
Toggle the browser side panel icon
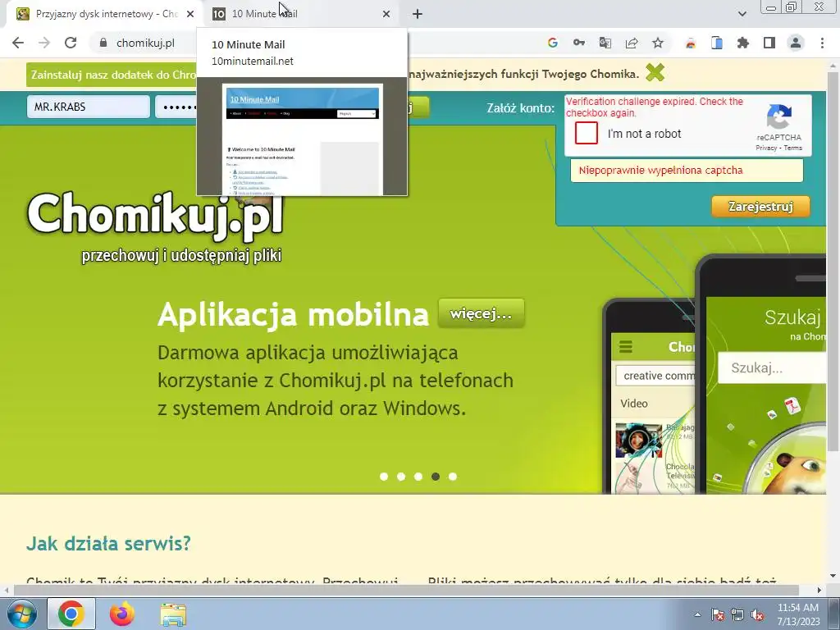pyautogui.click(x=769, y=43)
